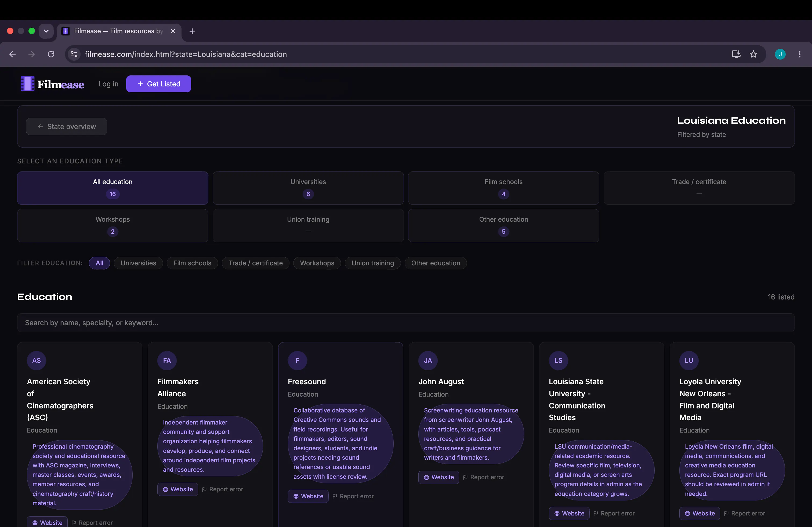
Task: Toggle the Universities filter chip
Action: click(x=138, y=263)
